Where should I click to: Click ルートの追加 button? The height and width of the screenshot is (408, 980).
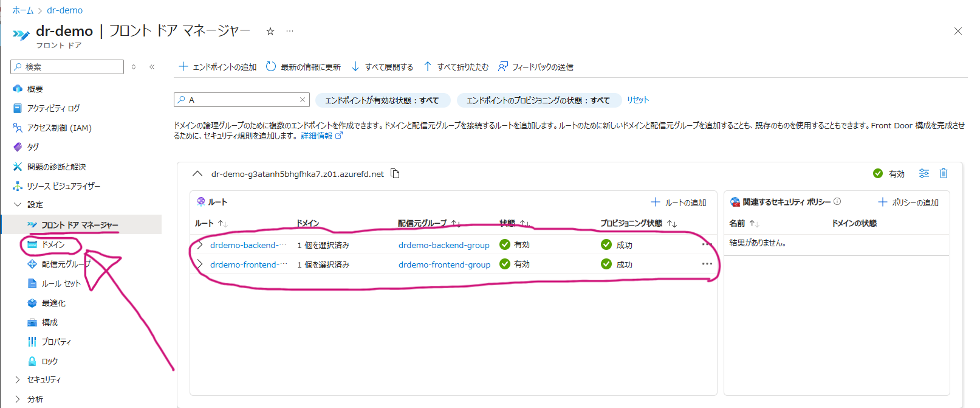pyautogui.click(x=679, y=202)
